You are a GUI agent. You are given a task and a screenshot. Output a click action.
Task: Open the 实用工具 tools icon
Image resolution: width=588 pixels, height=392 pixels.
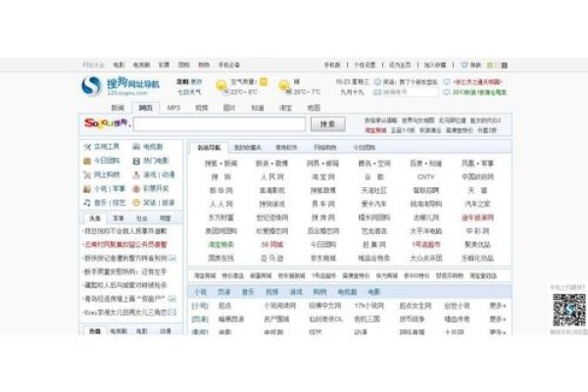point(87,147)
